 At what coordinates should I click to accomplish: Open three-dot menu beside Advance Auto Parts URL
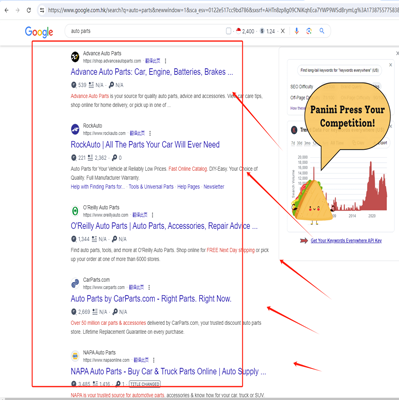point(165,61)
